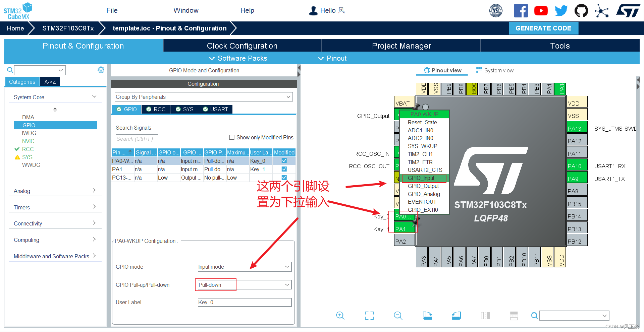Go to Home breadcrumb
This screenshot has width=644, height=332.
15,28
